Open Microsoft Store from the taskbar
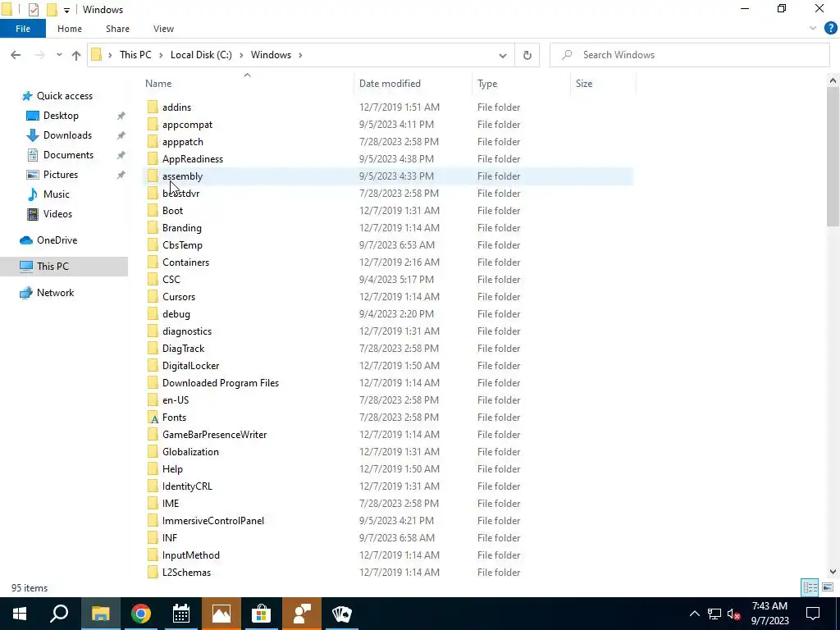This screenshot has width=840, height=630. click(262, 614)
